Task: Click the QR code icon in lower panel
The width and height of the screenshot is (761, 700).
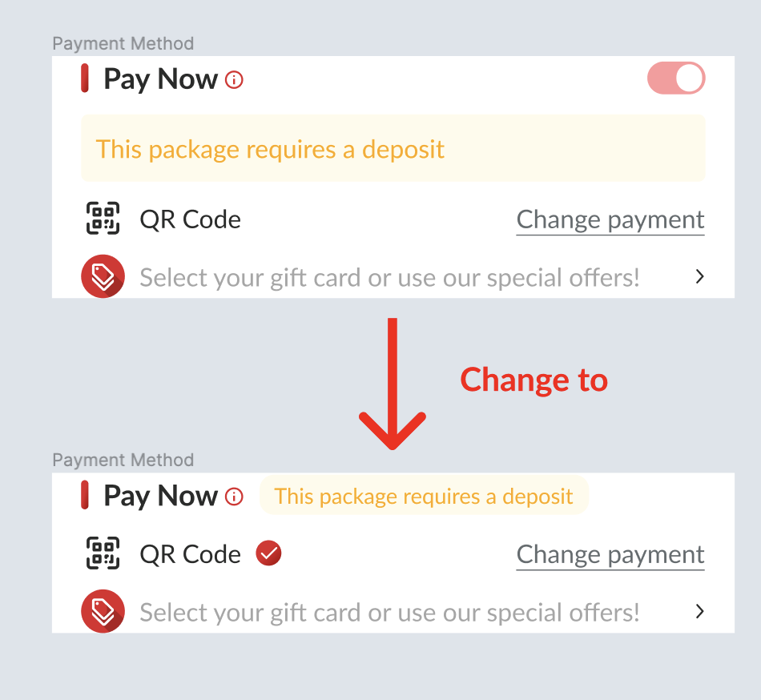Action: point(103,553)
